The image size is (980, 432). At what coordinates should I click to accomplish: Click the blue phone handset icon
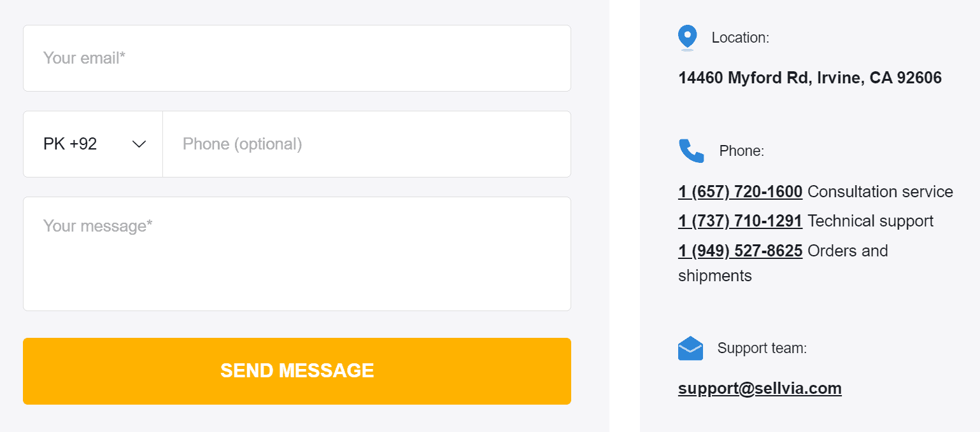(691, 151)
